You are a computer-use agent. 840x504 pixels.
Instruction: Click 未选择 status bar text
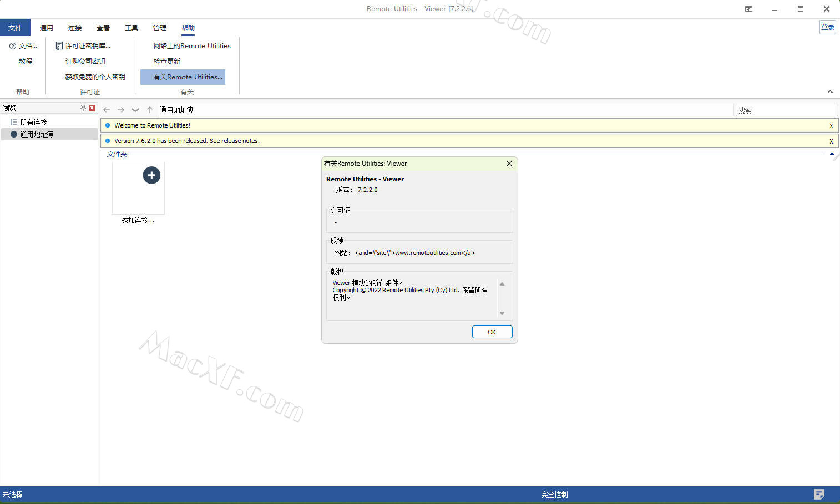(12, 495)
